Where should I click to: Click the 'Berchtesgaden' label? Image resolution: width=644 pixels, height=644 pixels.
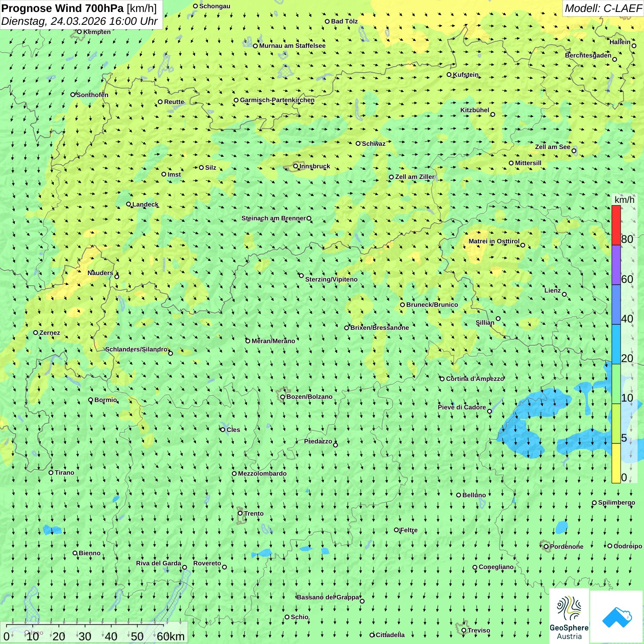click(x=588, y=56)
